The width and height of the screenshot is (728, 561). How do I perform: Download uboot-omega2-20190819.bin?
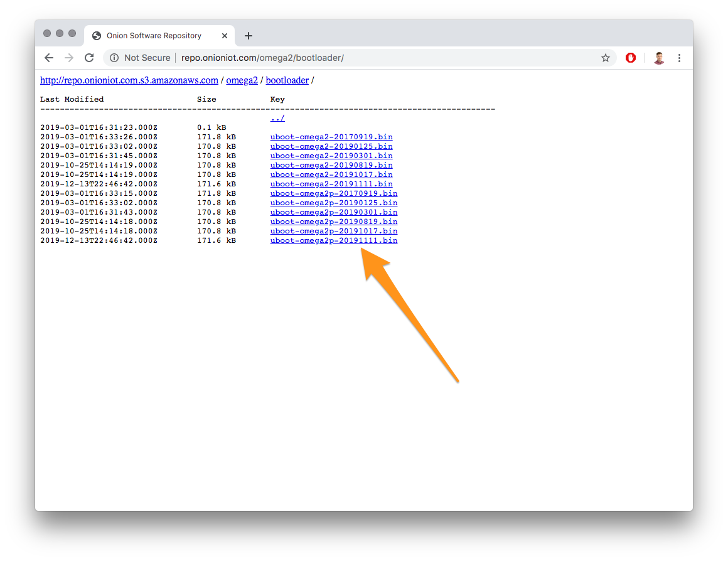[331, 165]
